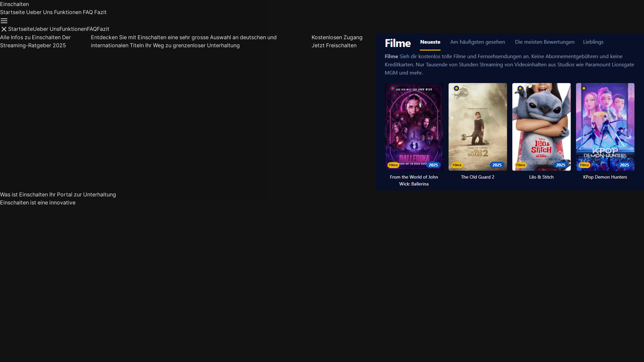
Task: Select Fazit in the X icon menu row
Action: (x=103, y=29)
